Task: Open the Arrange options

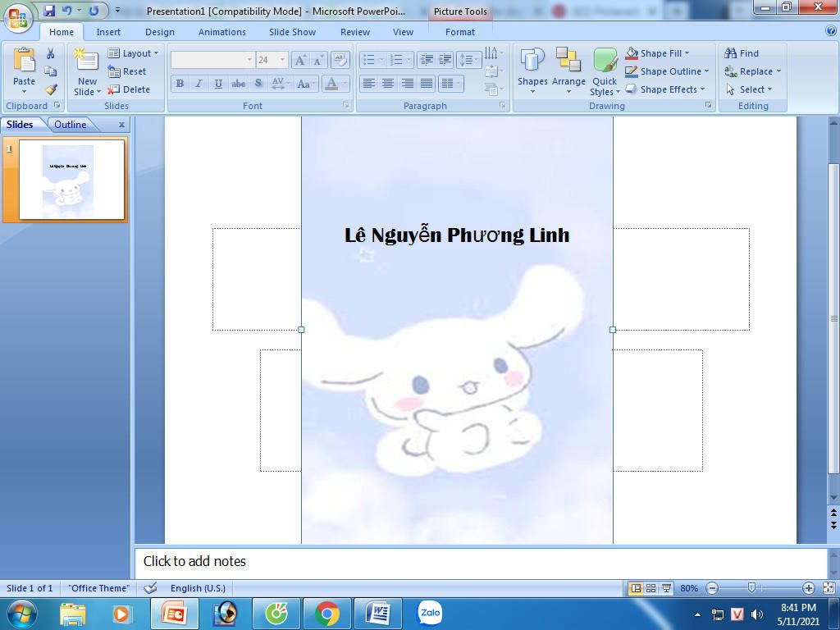Action: tap(568, 71)
